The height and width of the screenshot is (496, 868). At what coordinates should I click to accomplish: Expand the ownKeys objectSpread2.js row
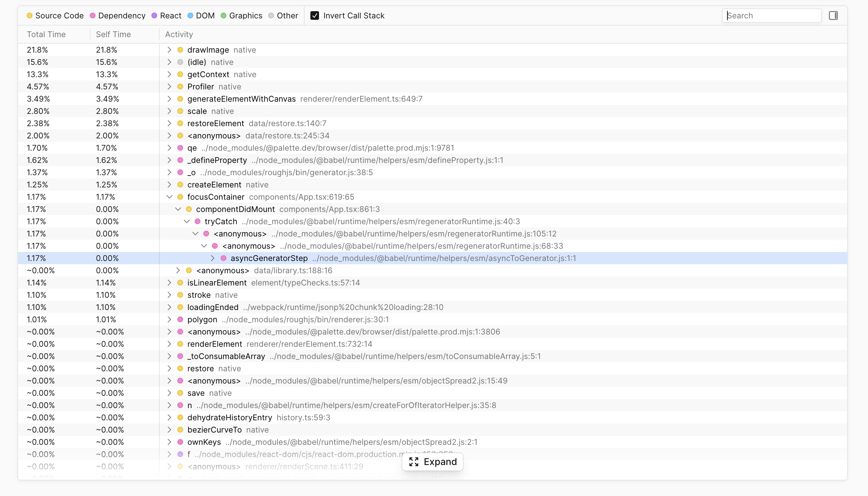(x=169, y=442)
